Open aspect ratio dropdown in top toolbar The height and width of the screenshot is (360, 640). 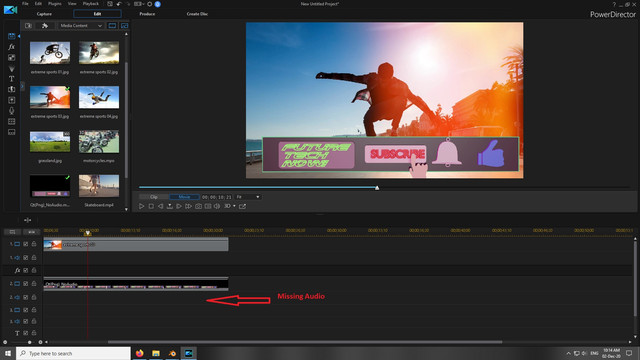pyautogui.click(x=139, y=4)
